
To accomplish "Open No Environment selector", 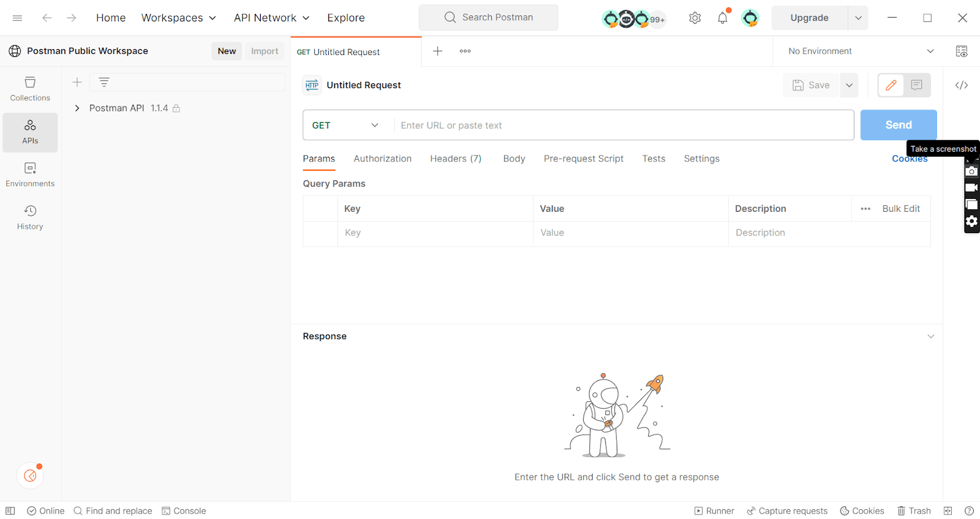I will 861,51.
